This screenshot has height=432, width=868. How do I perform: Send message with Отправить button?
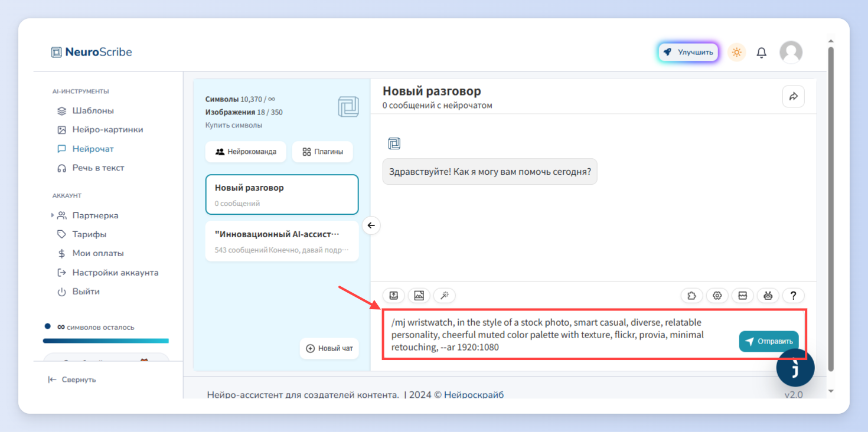coord(769,341)
